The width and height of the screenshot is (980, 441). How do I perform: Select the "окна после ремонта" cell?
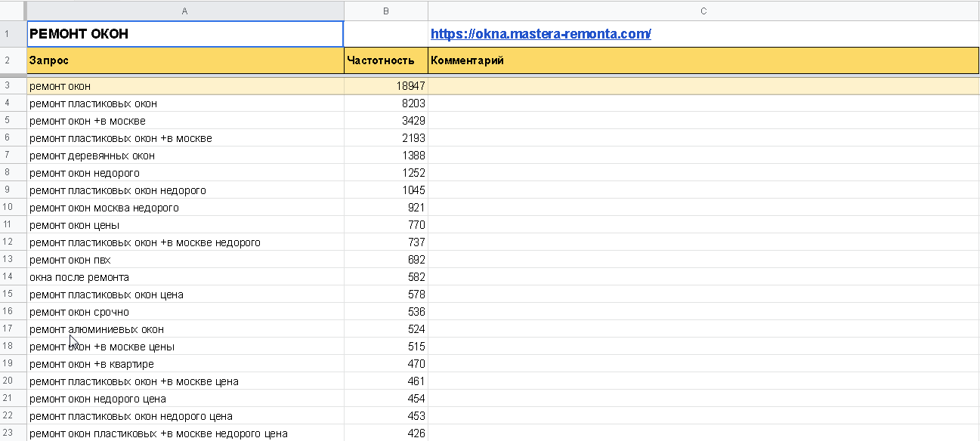(185, 277)
